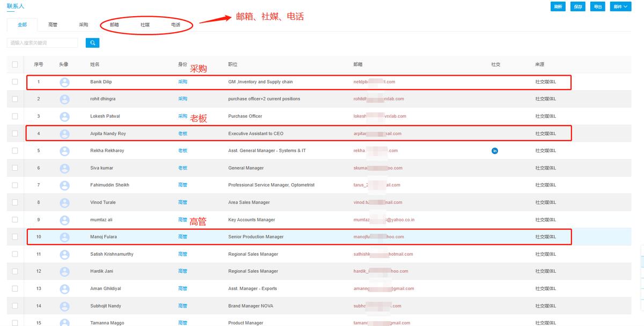644x326 pixels.
Task: Click avatar icon of Hardik Jani
Action: [x=64, y=272]
